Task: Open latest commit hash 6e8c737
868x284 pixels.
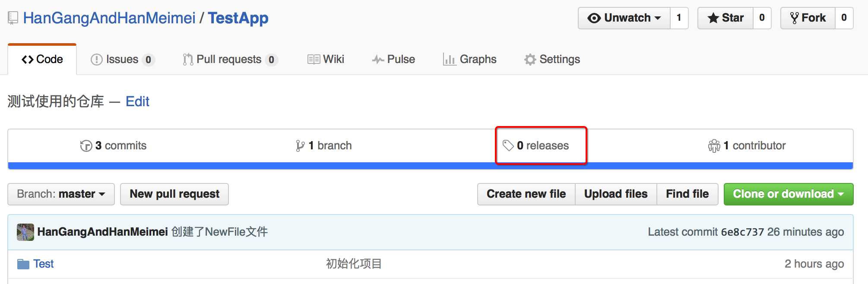Action: pos(742,232)
